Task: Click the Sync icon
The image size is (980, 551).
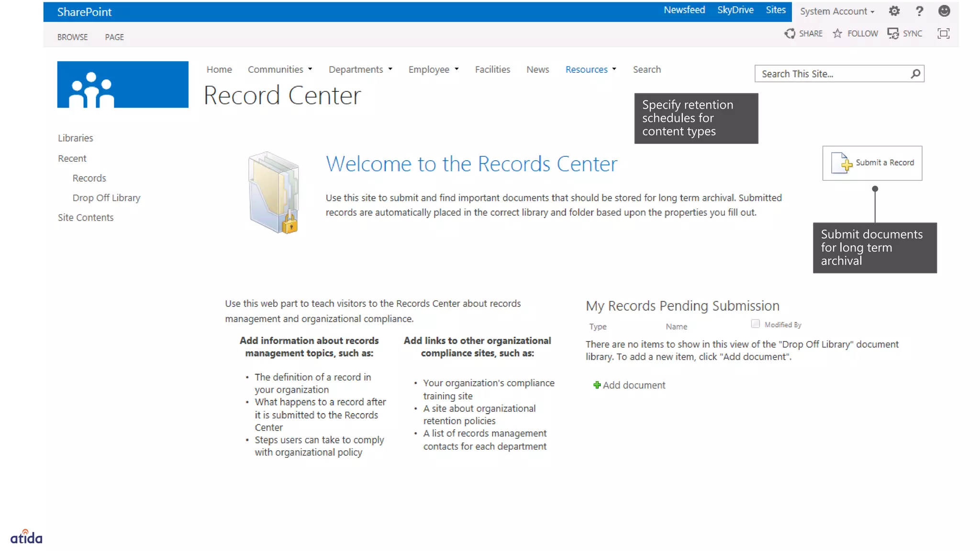Action: coord(893,33)
